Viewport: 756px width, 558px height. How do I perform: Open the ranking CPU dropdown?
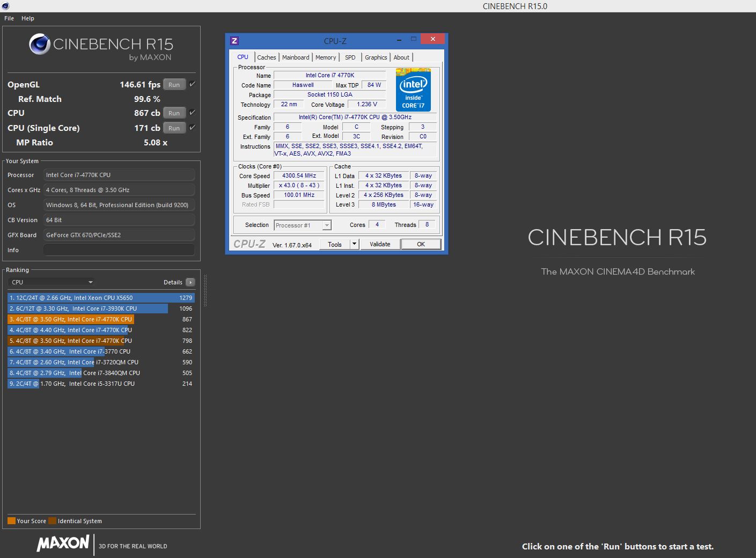pos(52,282)
